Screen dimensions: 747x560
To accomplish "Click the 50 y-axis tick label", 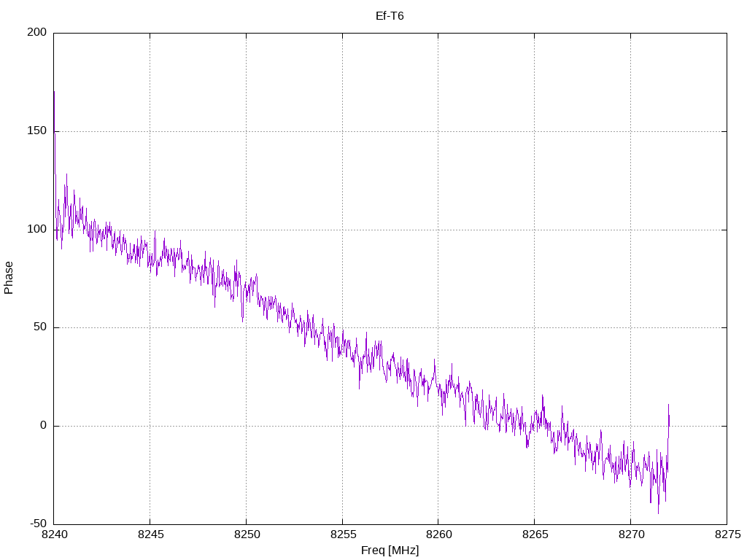I will tap(40, 327).
